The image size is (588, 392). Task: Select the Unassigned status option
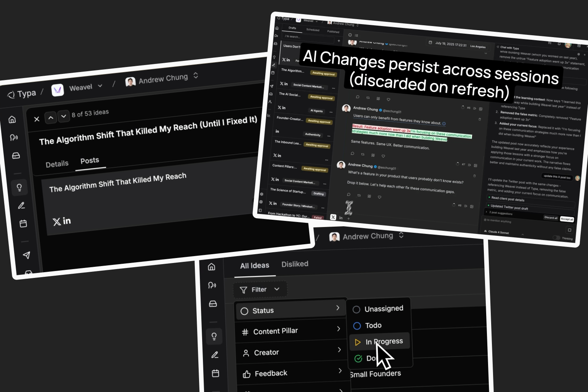(x=378, y=309)
